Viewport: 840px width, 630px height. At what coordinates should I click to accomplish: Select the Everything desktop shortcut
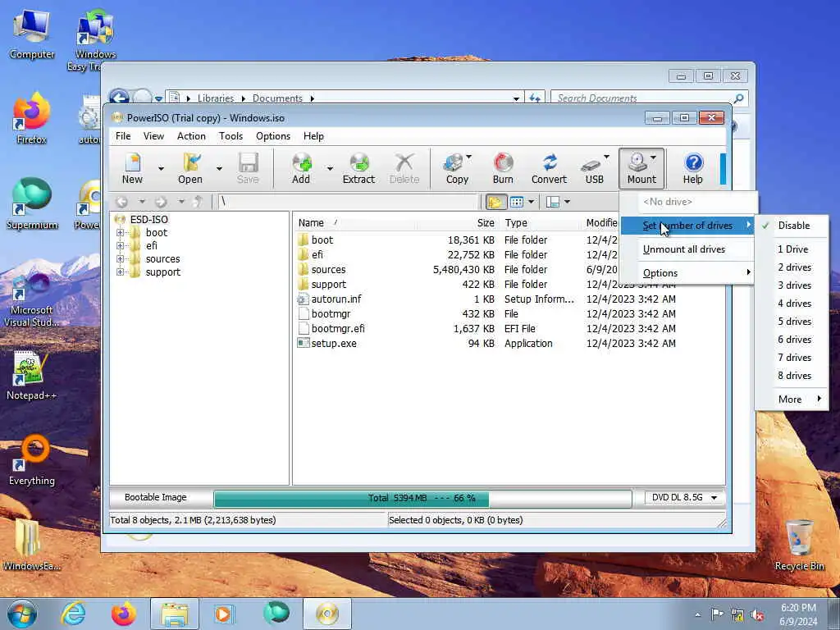(x=32, y=459)
